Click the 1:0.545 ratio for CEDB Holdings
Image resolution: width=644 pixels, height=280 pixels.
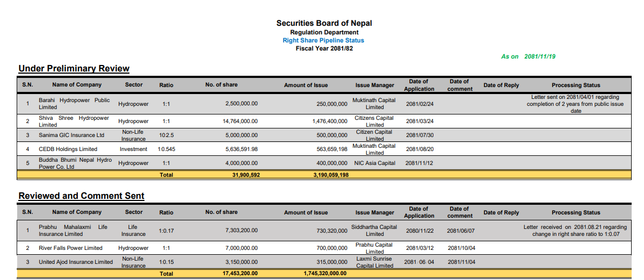pos(167,149)
